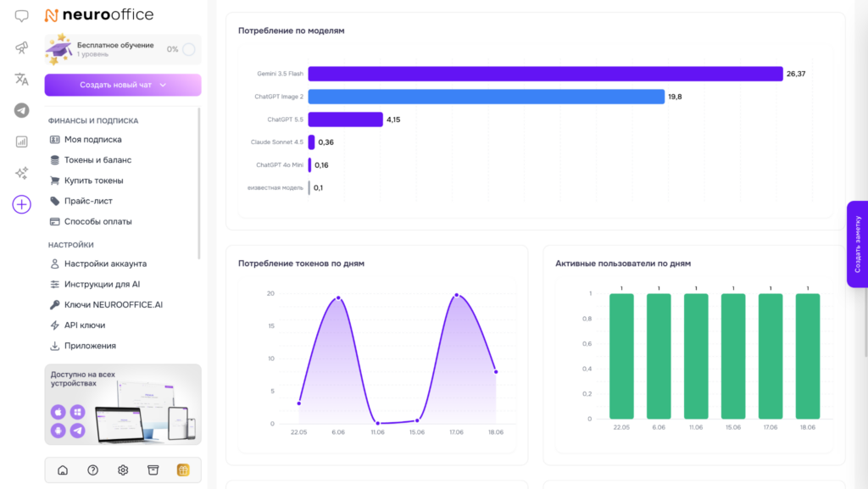Viewport: 868px width, 489px height.
Task: Open the chat bubble icon in left rail
Action: (21, 16)
